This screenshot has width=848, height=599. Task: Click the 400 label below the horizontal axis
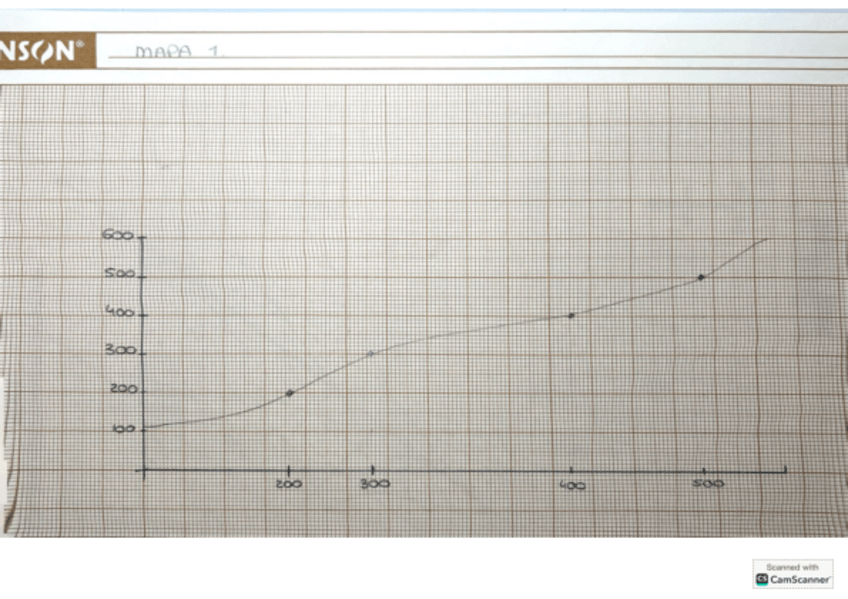[571, 486]
